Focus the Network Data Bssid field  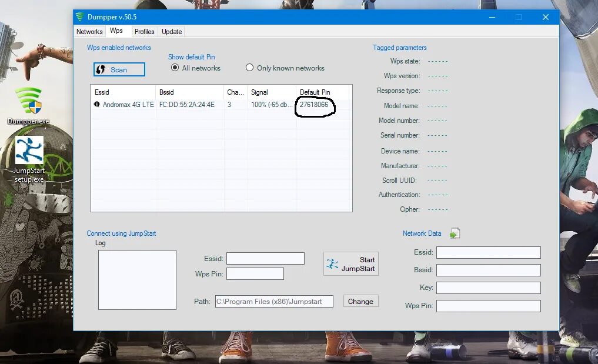click(x=489, y=270)
